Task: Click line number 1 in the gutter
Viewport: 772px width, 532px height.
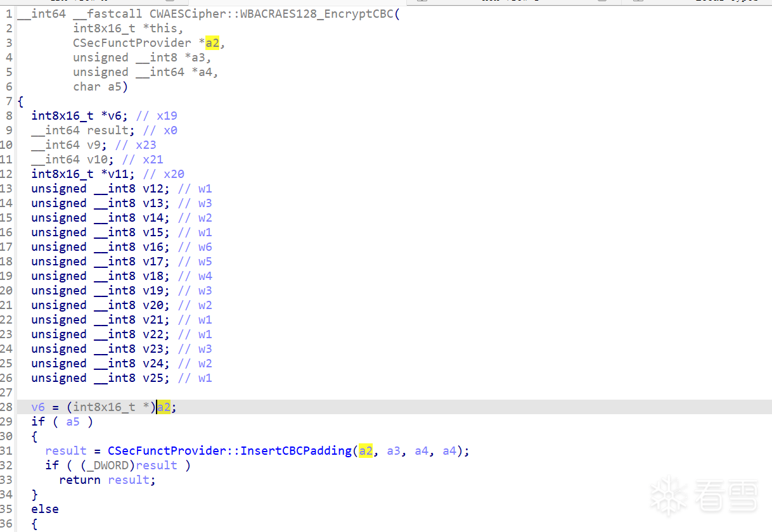Action: tap(9, 13)
